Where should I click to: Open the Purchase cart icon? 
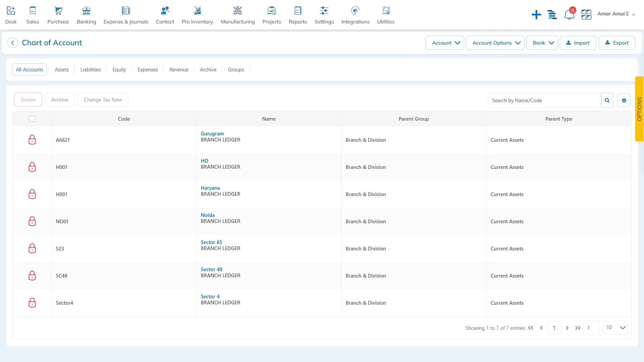coord(58,11)
